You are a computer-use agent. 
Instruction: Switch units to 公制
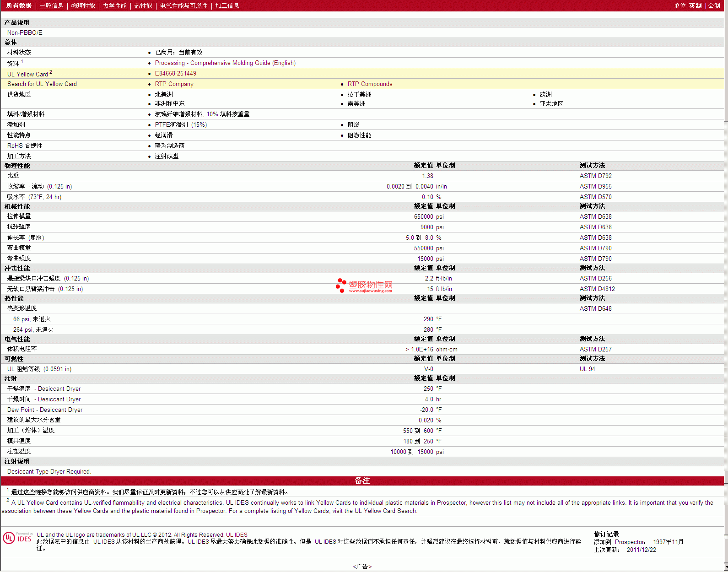point(714,6)
